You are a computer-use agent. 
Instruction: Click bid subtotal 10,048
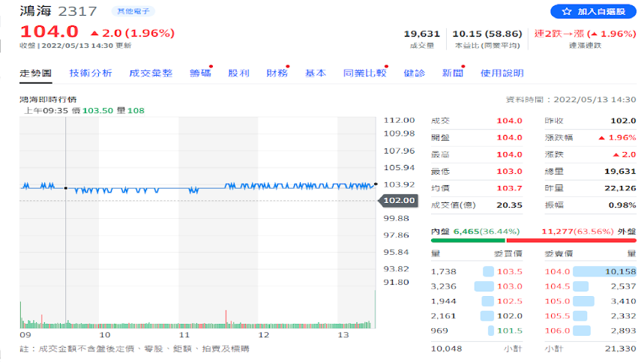[446, 349]
